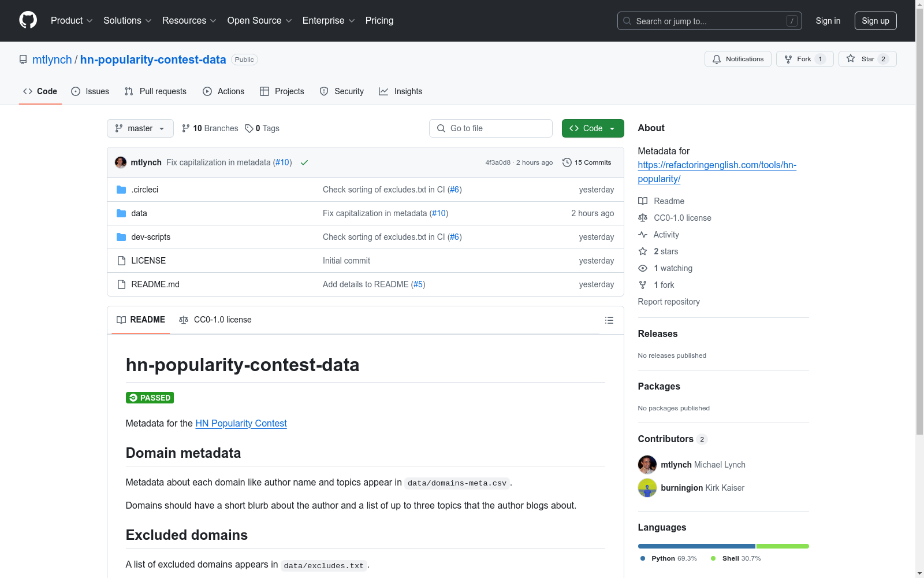Click the dev-scripts folder icon
This screenshot has width=924, height=578.
coord(121,237)
